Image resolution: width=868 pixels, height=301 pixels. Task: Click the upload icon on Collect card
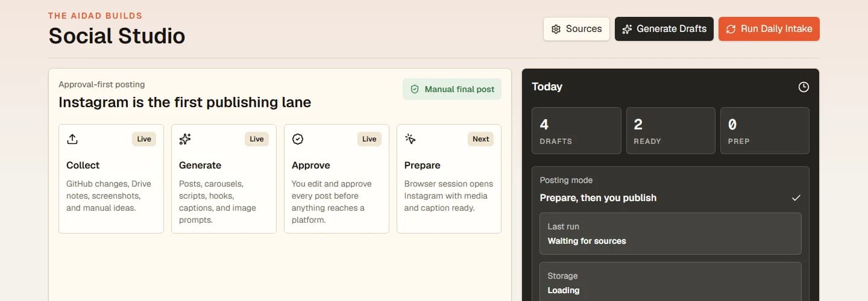(72, 139)
